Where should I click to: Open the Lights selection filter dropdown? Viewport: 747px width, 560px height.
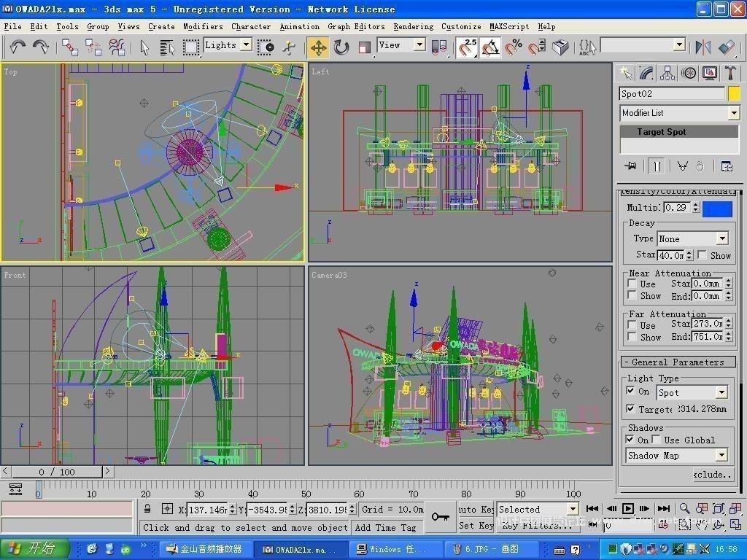[247, 44]
